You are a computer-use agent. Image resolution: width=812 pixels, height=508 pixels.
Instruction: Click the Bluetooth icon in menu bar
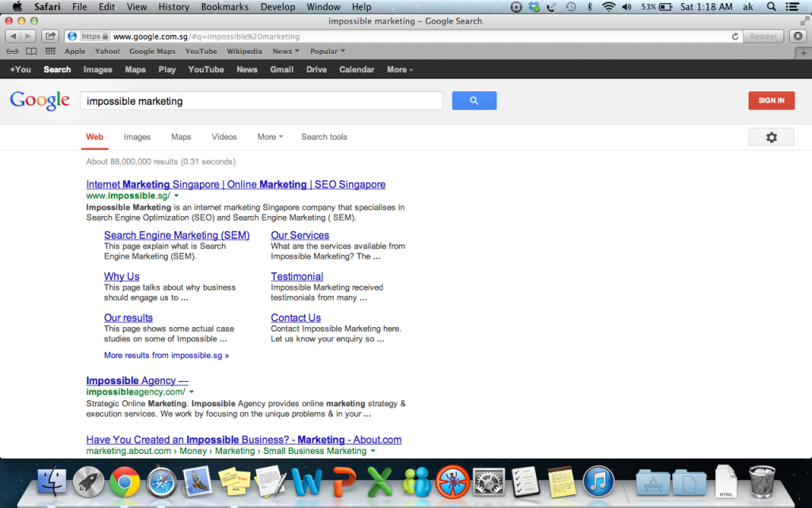pyautogui.click(x=589, y=6)
